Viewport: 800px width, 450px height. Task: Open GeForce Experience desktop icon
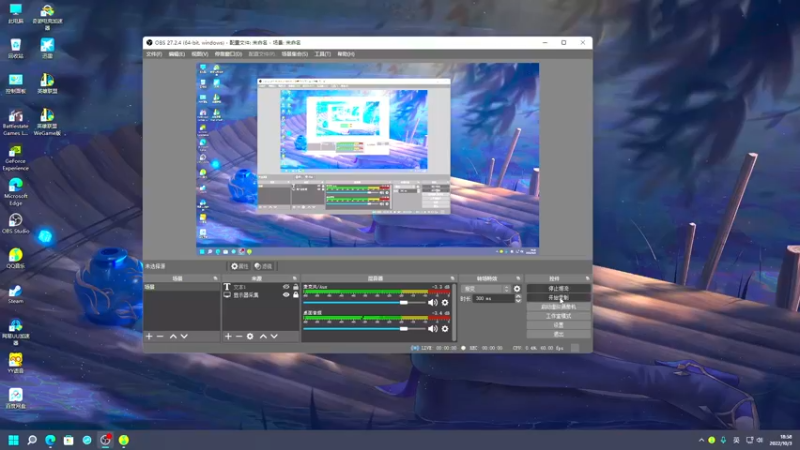[x=15, y=158]
